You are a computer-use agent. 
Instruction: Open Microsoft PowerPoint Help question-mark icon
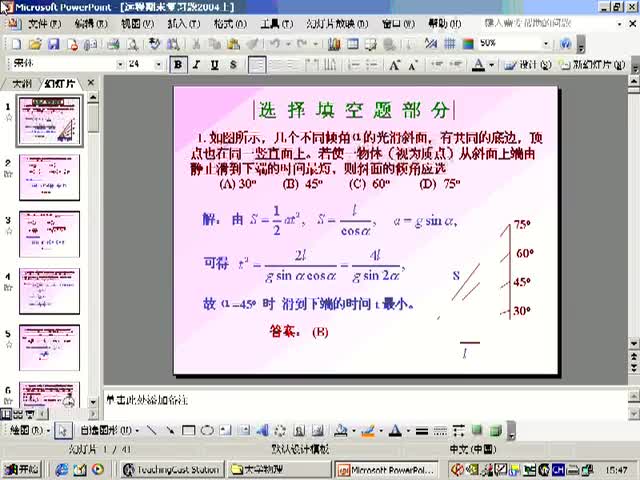point(565,44)
